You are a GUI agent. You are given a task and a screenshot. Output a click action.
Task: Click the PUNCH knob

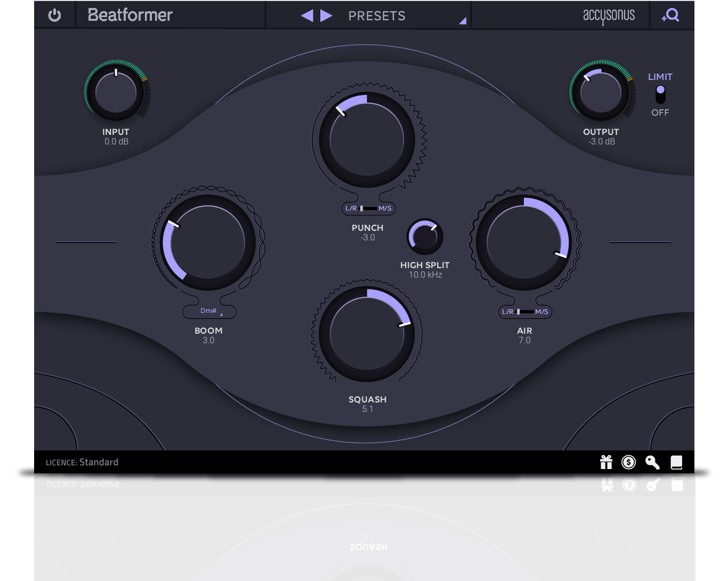(367, 140)
